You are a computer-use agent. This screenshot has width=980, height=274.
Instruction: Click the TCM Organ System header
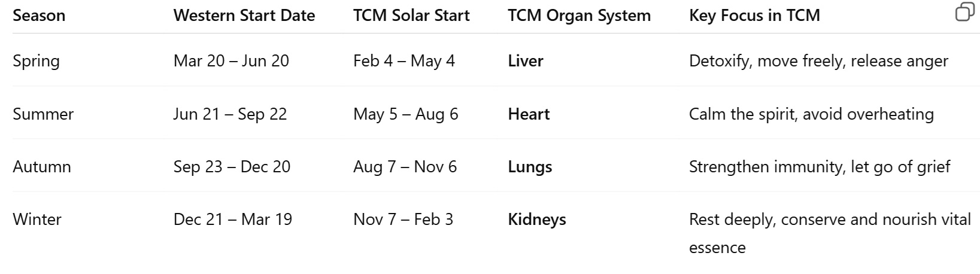(x=579, y=16)
